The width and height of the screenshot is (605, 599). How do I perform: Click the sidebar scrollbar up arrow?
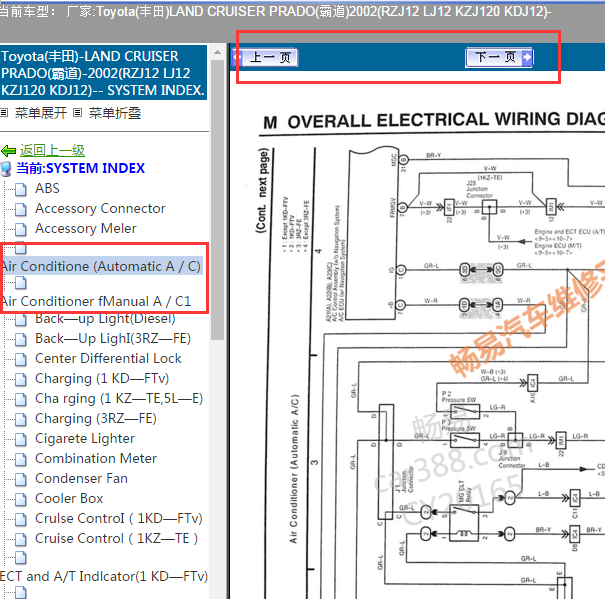click(218, 52)
